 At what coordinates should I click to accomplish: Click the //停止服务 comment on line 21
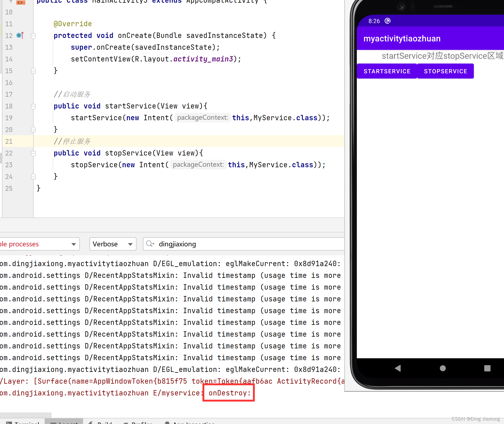click(x=72, y=141)
